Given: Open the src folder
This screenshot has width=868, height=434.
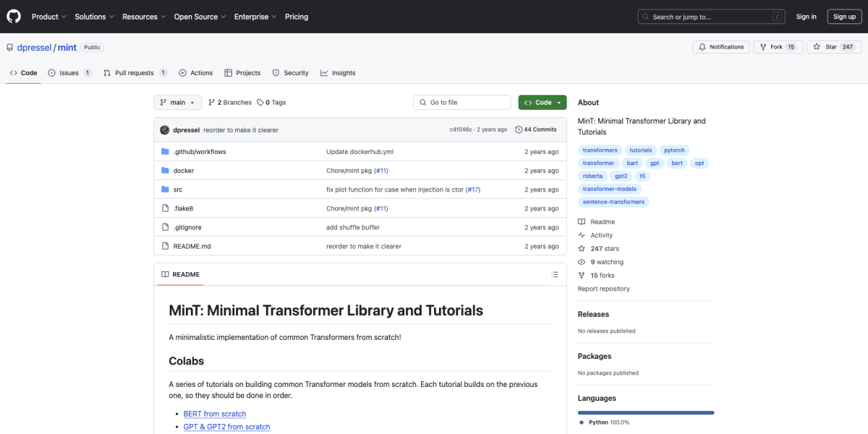Looking at the screenshot, I should [x=178, y=190].
